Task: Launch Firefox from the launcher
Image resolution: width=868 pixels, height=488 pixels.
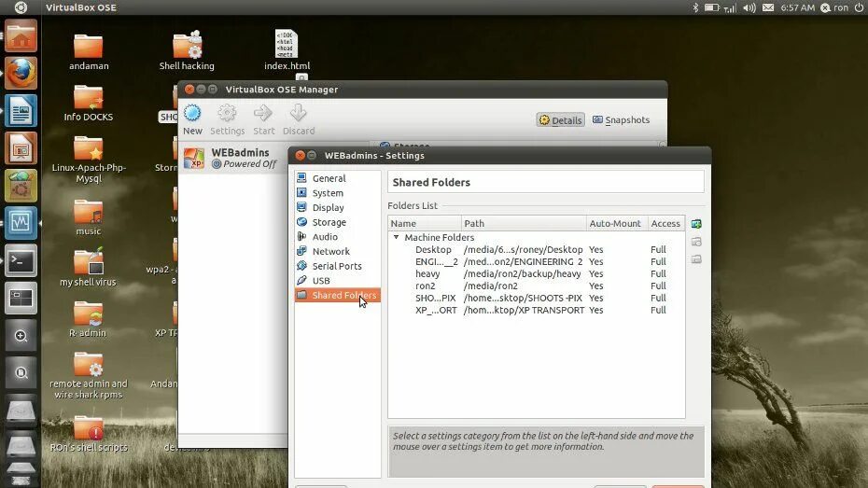Action: [21, 73]
